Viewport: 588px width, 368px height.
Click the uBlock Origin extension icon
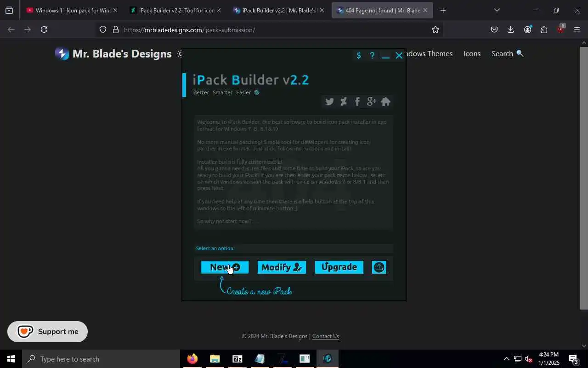click(x=561, y=29)
